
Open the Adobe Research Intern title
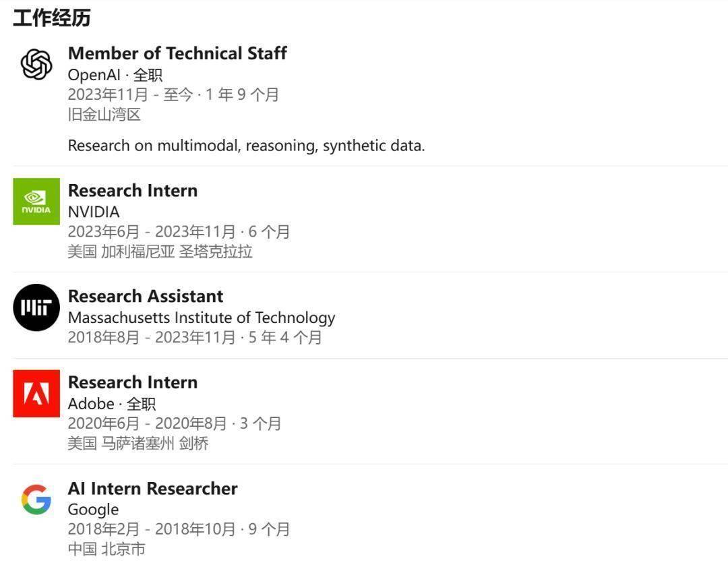pyautogui.click(x=133, y=382)
